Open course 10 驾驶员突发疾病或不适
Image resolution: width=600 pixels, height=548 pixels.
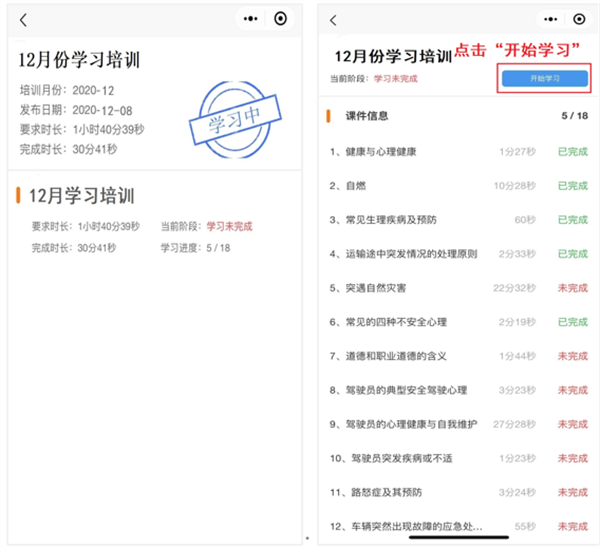tap(400, 458)
